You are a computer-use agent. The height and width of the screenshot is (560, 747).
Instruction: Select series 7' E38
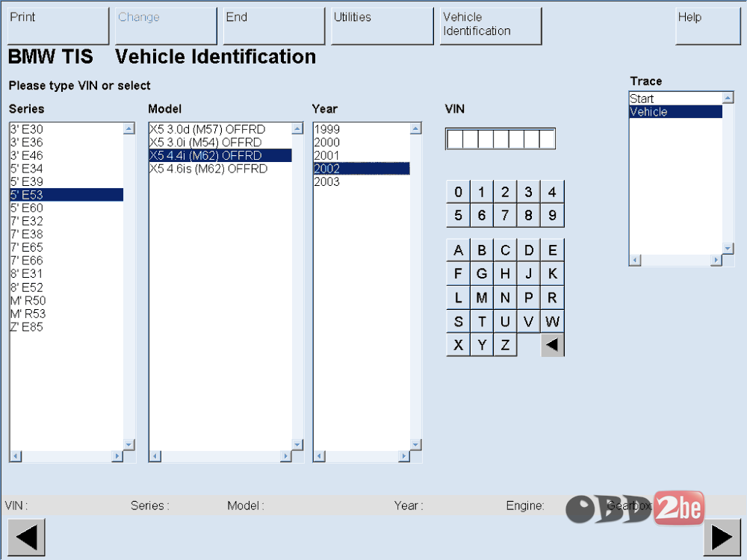click(x=66, y=234)
